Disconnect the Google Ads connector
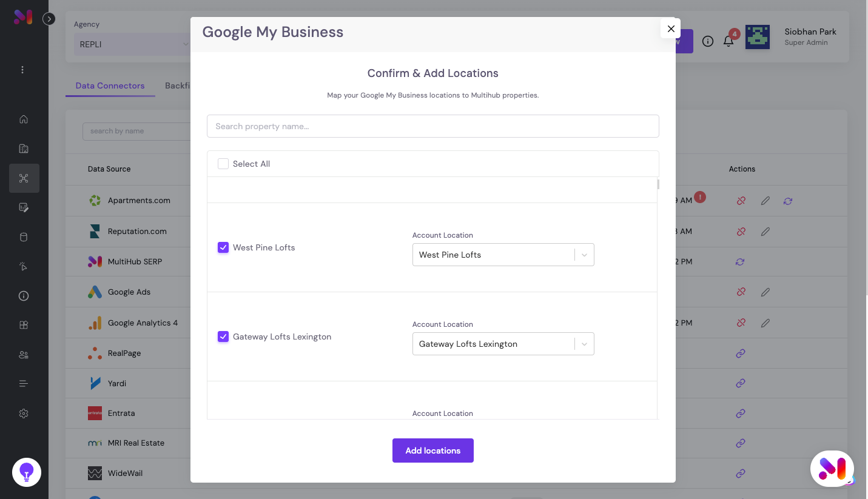868x499 pixels. [741, 292]
